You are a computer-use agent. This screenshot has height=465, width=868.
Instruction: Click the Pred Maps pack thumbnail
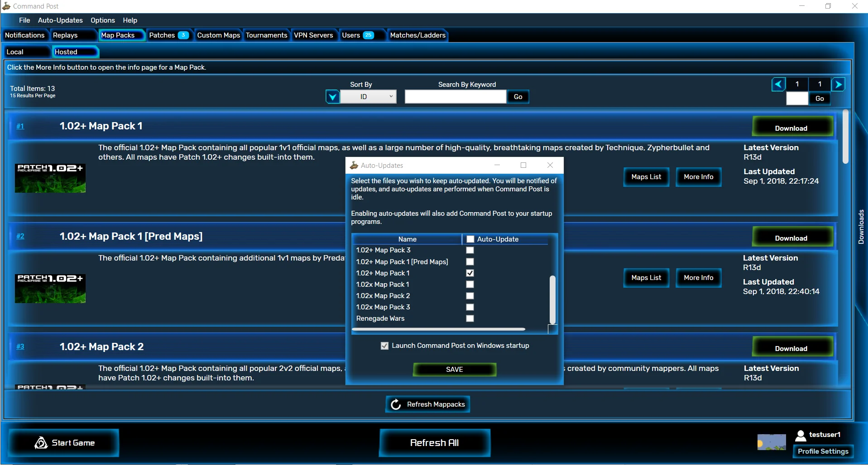click(x=50, y=289)
